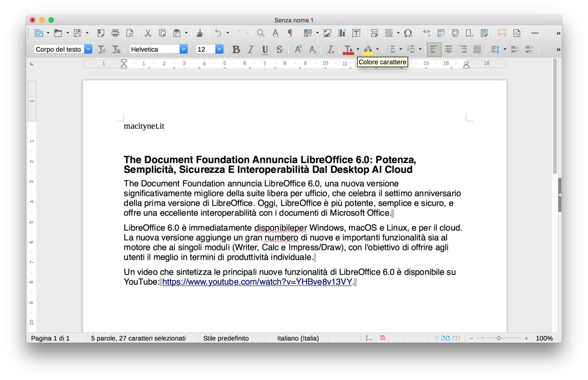Click 'Stile predefinito' page style in status bar
This screenshot has height=380, width=588.
(226, 338)
